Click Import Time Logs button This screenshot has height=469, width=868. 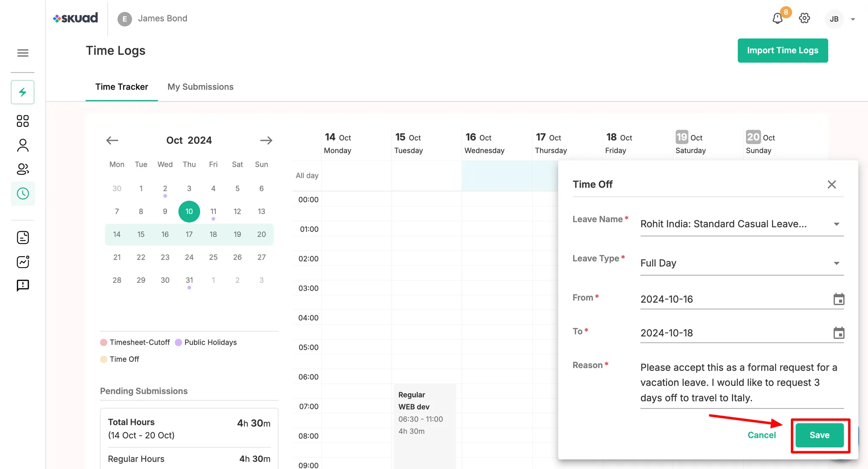(x=782, y=50)
